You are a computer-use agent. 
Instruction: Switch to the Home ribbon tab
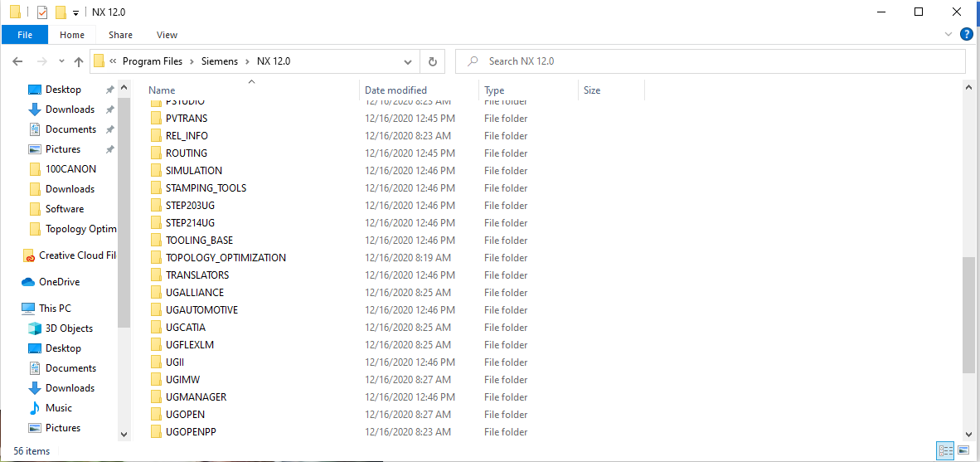(72, 35)
